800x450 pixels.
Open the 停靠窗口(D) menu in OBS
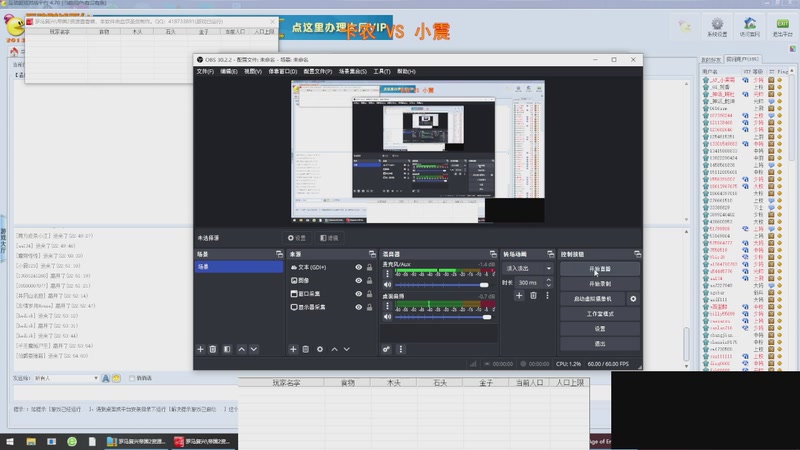click(x=283, y=71)
